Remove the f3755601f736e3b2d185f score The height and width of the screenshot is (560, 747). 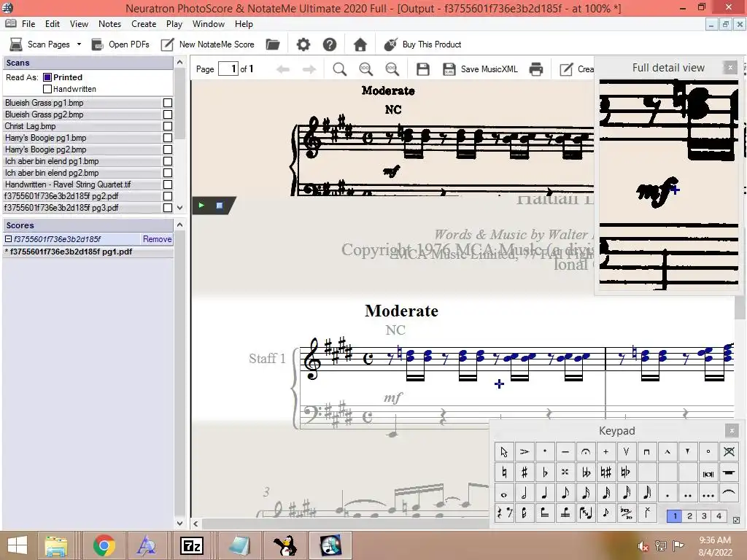158,239
